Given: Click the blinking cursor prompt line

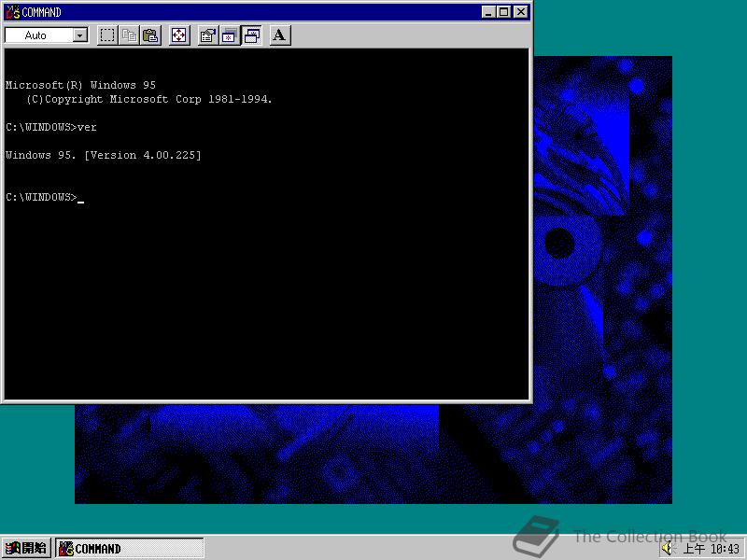Looking at the screenshot, I should (45, 197).
